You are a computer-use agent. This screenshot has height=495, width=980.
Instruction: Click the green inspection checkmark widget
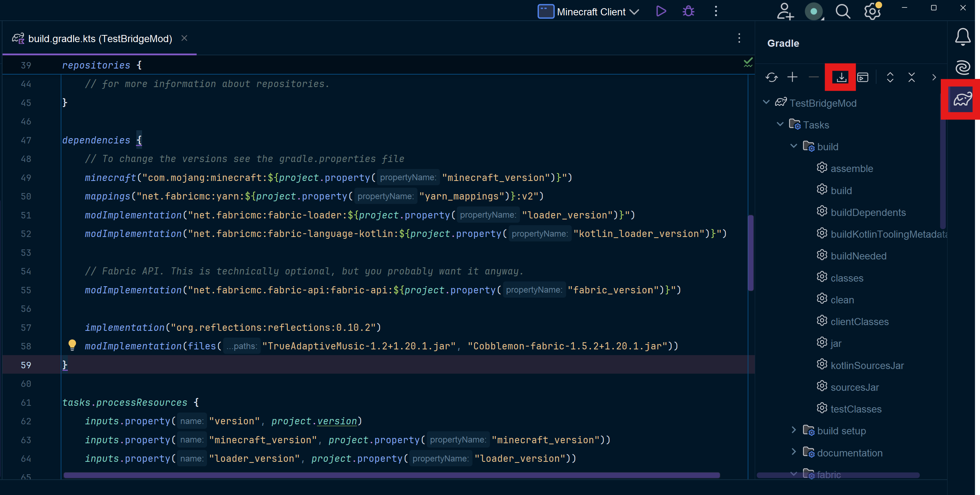(x=748, y=62)
